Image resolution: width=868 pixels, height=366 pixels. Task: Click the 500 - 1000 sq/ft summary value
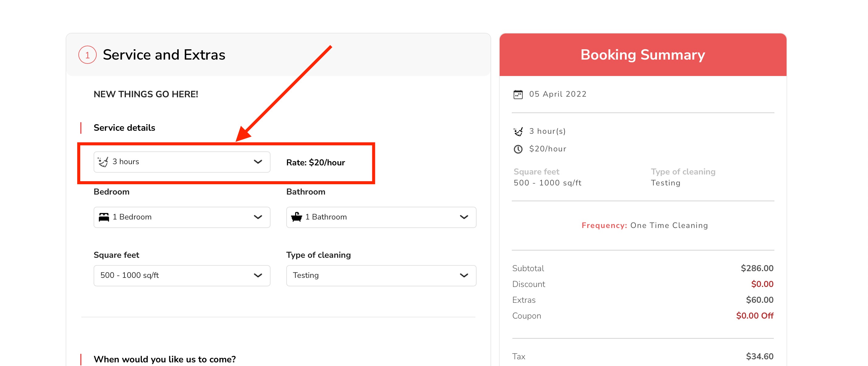548,183
